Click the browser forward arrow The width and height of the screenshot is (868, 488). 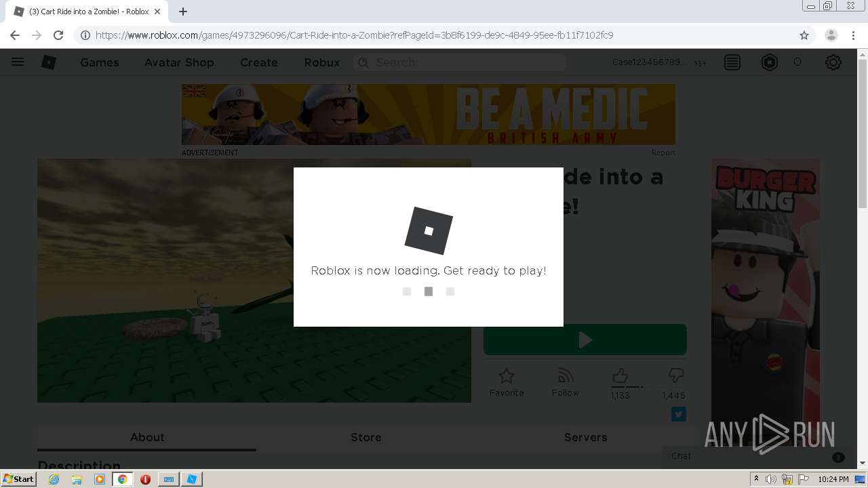click(x=37, y=35)
